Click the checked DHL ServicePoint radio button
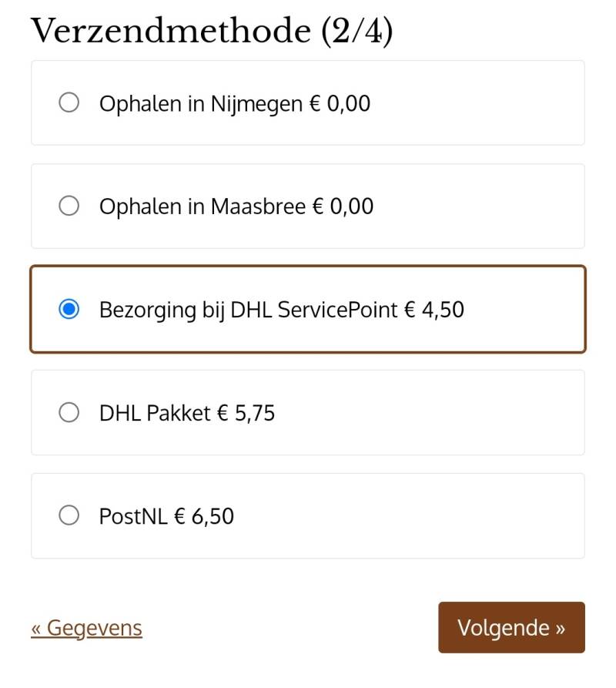The height and width of the screenshot is (688, 616). coord(69,310)
